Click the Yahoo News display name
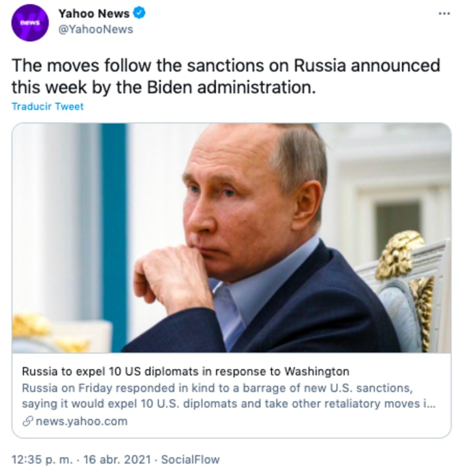Image resolution: width=460 pixels, height=476 pixels. point(95,14)
